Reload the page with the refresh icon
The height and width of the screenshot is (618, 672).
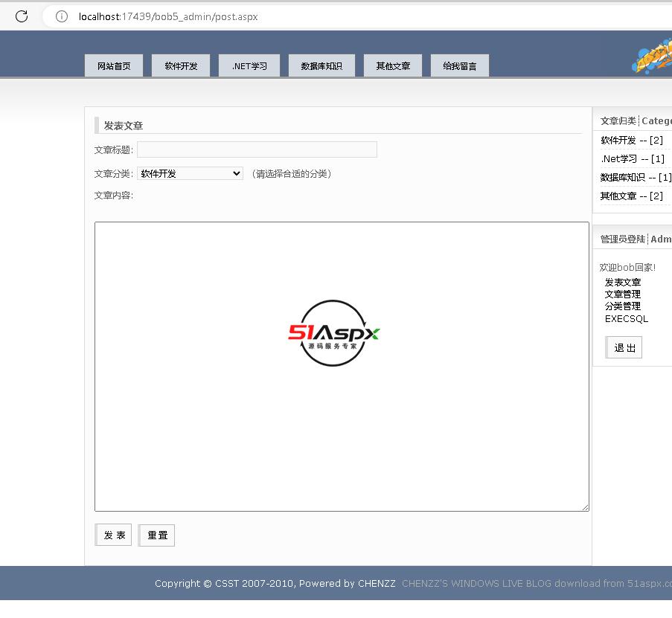point(22,16)
